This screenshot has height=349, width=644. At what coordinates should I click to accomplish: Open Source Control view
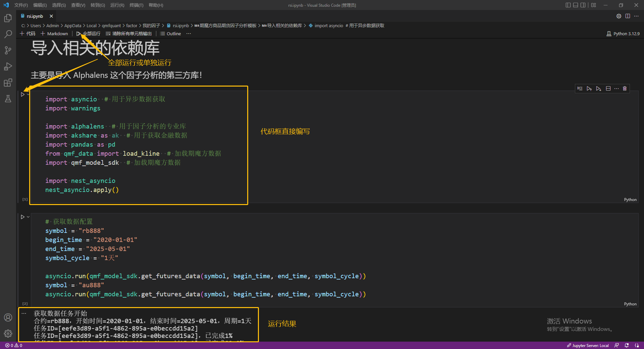(8, 50)
